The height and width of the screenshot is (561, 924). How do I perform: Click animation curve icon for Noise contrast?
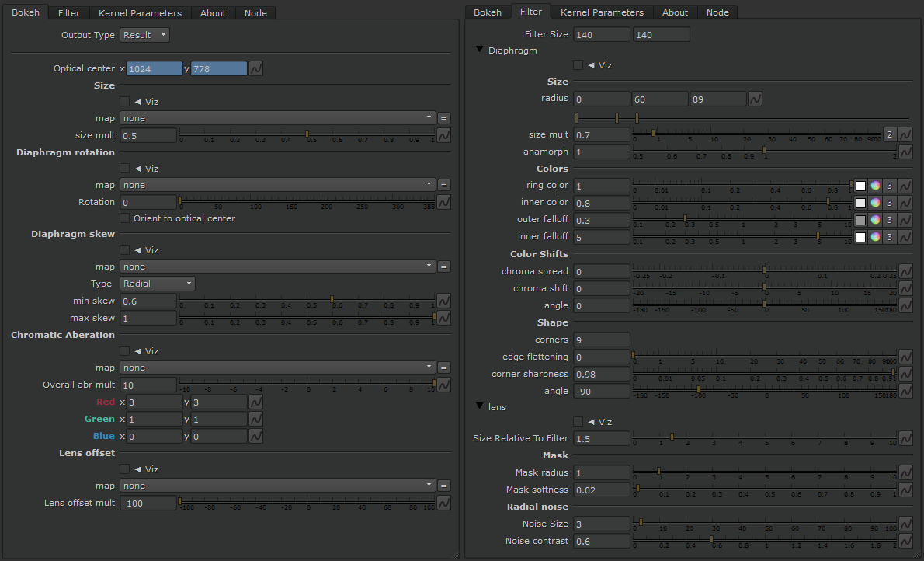[905, 541]
